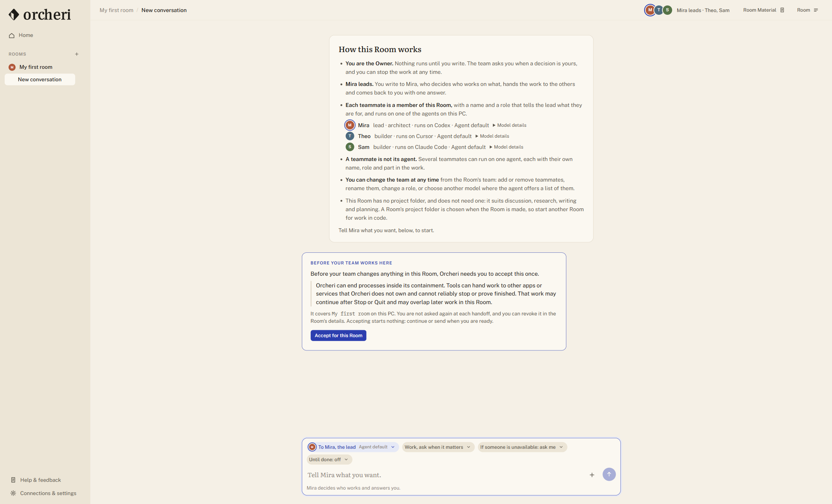Toggle the 'Until done: off' option
Screen dimensions: 832x504
(329, 460)
